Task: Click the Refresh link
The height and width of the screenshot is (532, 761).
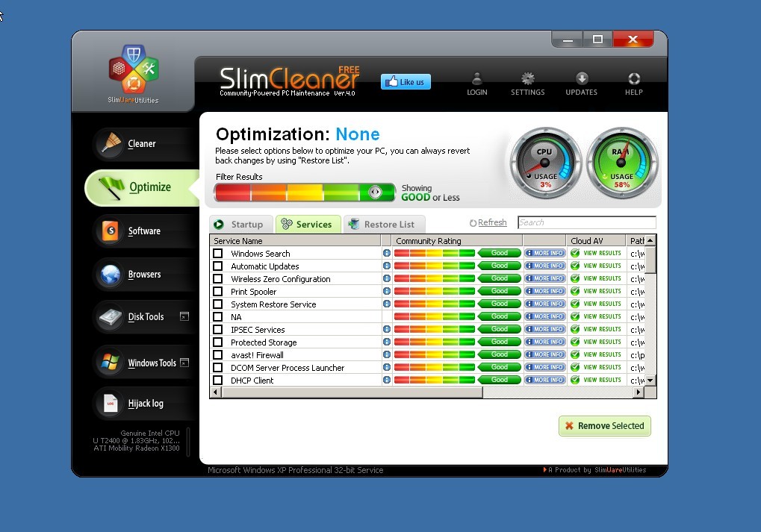Action: (491, 222)
